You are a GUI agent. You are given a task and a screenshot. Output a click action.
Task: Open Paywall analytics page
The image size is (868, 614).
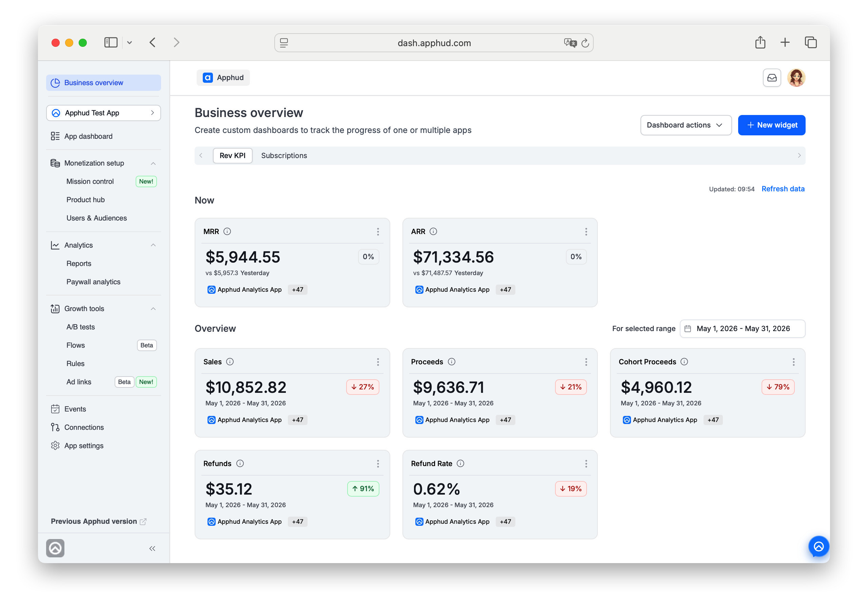(x=93, y=282)
